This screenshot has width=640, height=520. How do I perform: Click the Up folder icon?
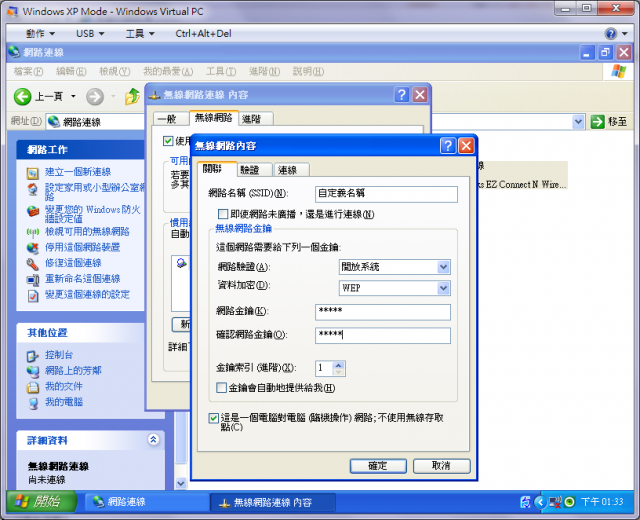132,97
